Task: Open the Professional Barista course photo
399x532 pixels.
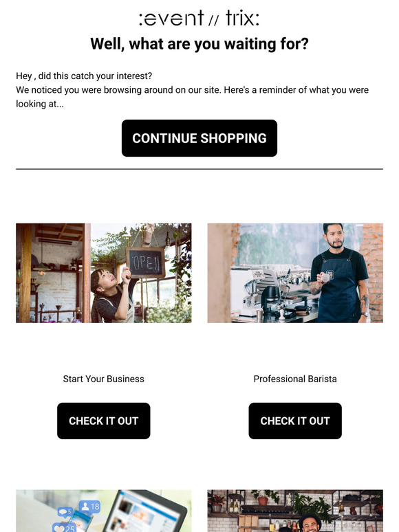Action: [295, 273]
